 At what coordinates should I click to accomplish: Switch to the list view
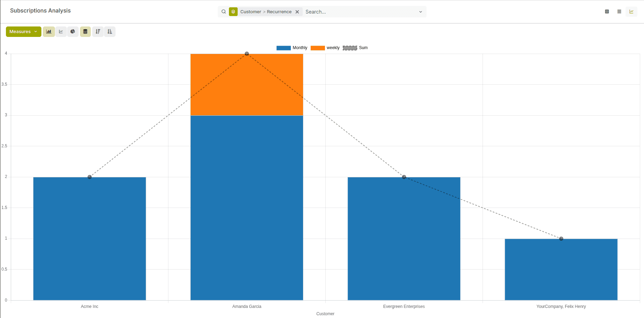(619, 11)
